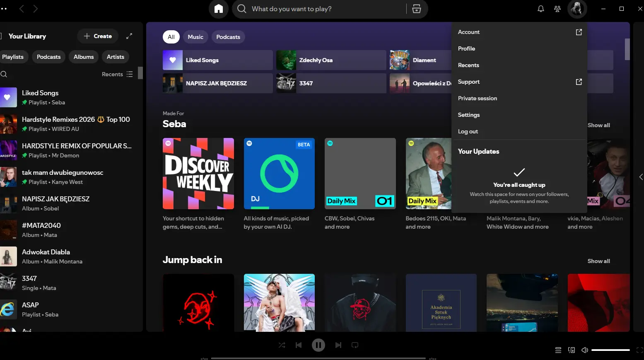644x360 pixels.
Task: Click Show all for Jump back in
Action: 598,261
